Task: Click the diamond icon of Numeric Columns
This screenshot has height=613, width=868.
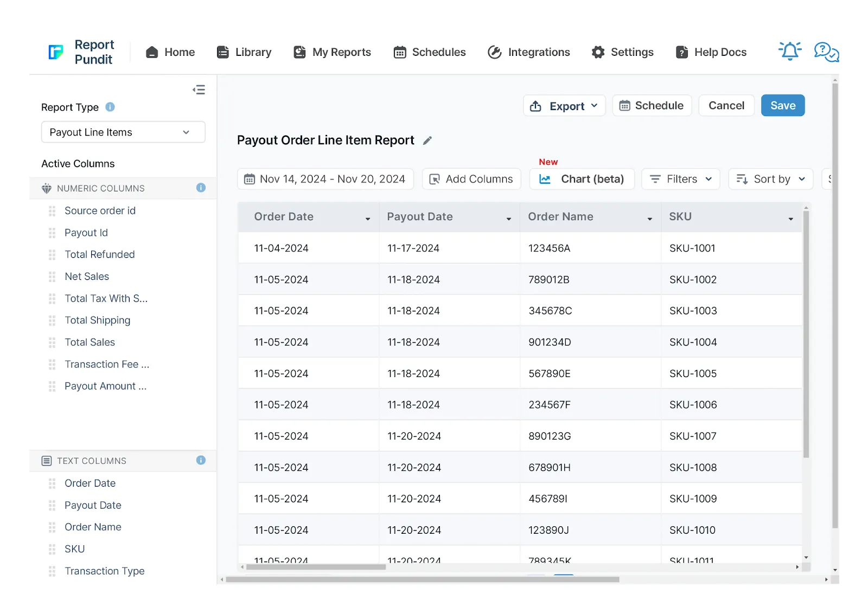Action: pos(47,188)
